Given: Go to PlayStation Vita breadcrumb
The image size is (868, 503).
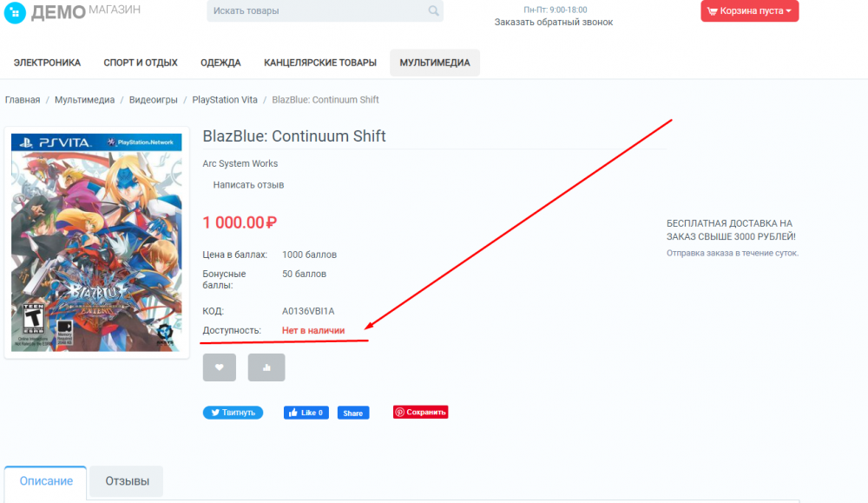Looking at the screenshot, I should pos(224,100).
